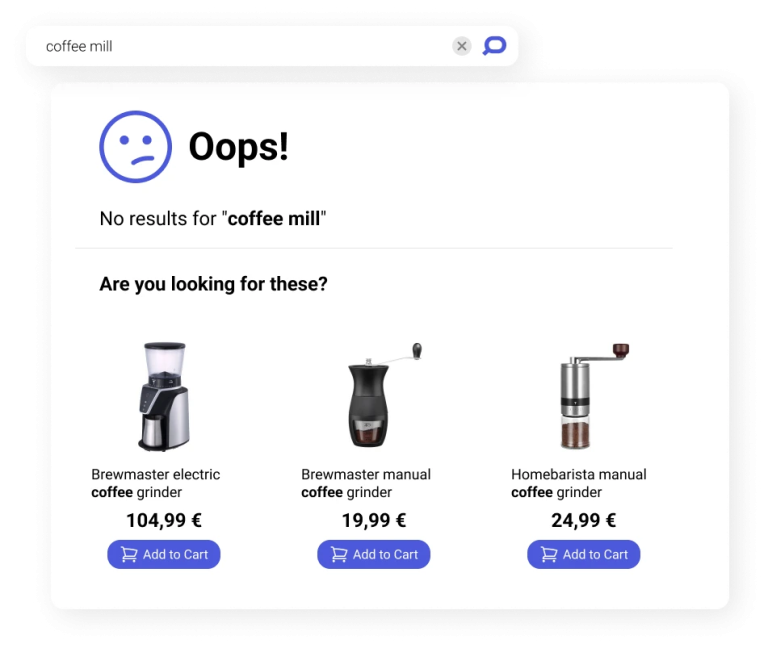Image resolution: width=768 pixels, height=648 pixels.
Task: Click cart icon on the 19,99 € product button
Action: (x=339, y=554)
